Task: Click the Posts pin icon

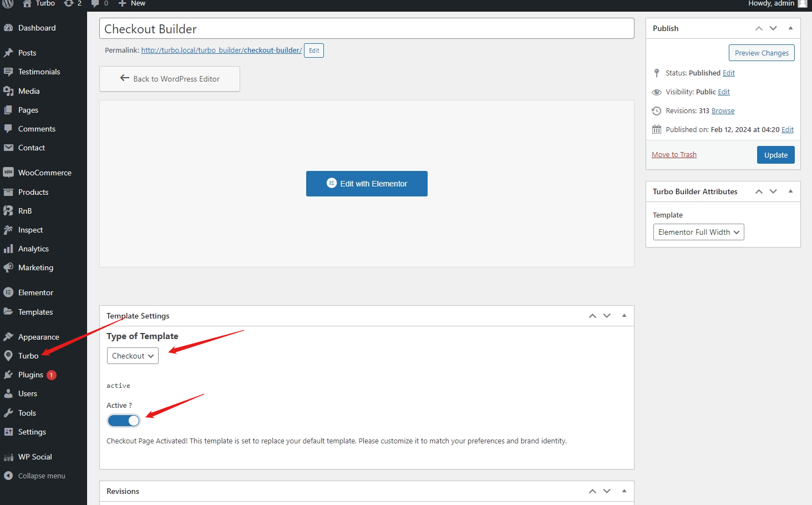Action: coord(8,53)
